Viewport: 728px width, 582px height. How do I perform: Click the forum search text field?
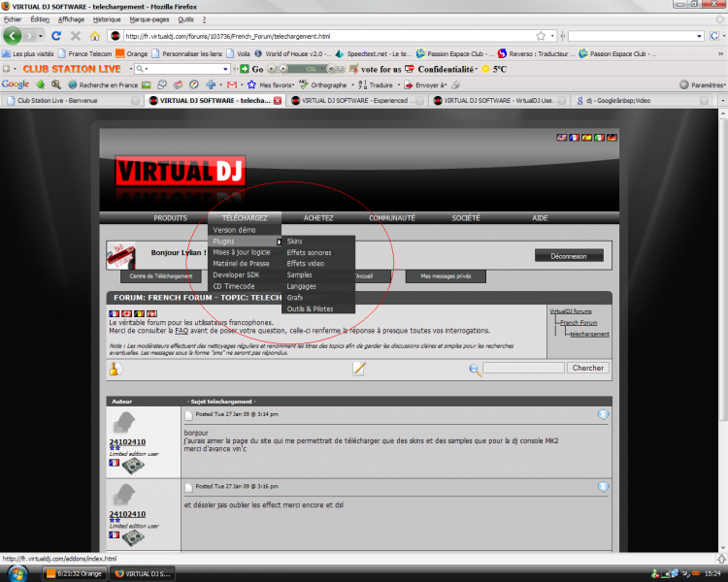524,368
